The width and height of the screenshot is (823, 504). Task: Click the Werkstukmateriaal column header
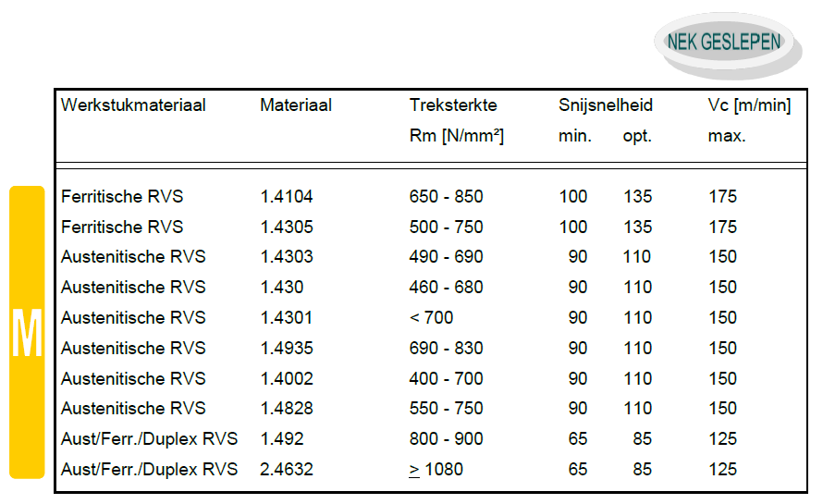pos(133,105)
